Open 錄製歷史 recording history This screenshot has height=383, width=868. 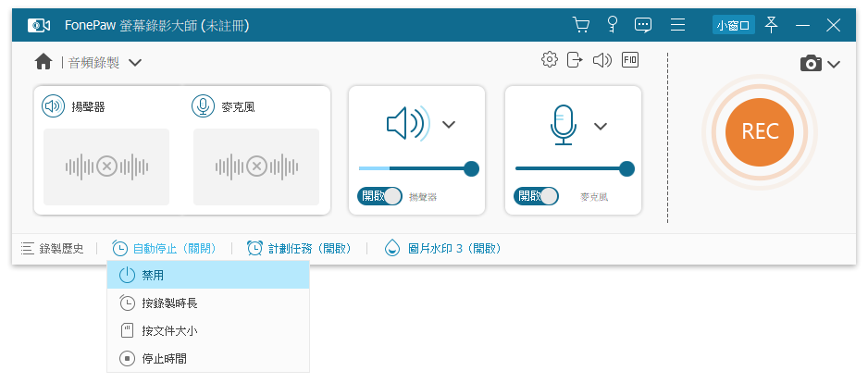point(53,249)
